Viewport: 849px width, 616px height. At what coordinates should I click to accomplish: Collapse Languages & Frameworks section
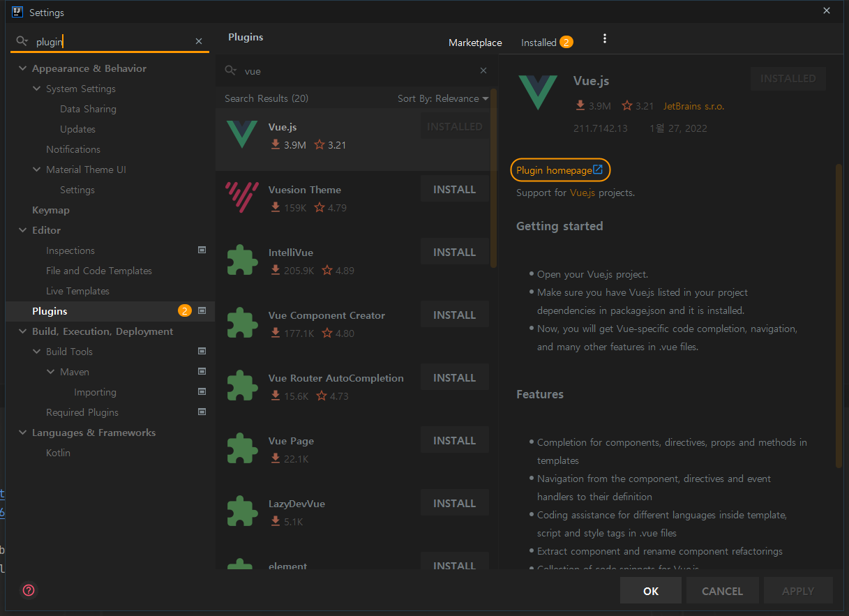[x=22, y=433]
